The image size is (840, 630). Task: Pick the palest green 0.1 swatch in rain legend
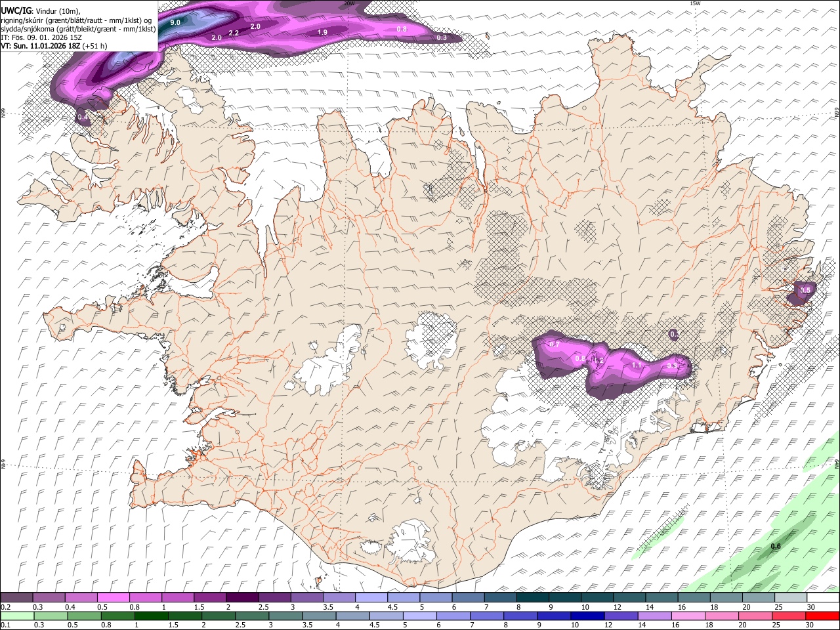tap(17, 616)
